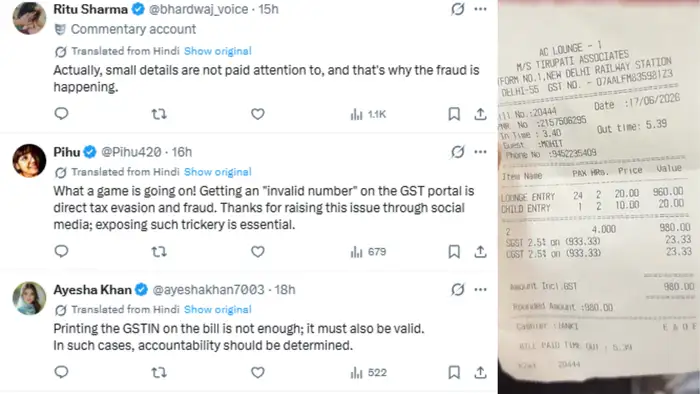
Task: Like Pihu's tweet about GST portal
Action: click(x=258, y=252)
